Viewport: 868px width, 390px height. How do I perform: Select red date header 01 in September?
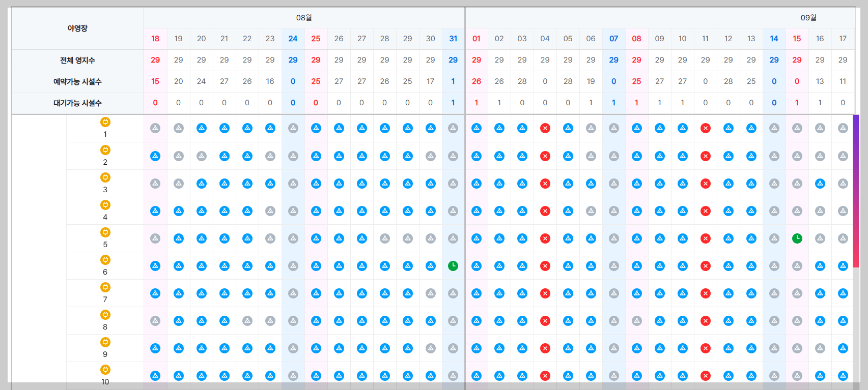(477, 39)
